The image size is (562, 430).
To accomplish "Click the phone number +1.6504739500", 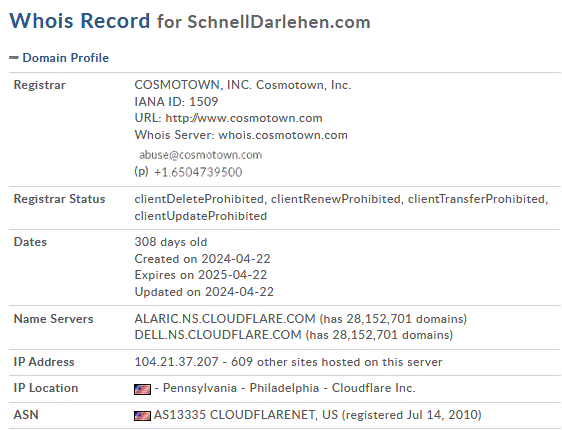I will click(198, 172).
